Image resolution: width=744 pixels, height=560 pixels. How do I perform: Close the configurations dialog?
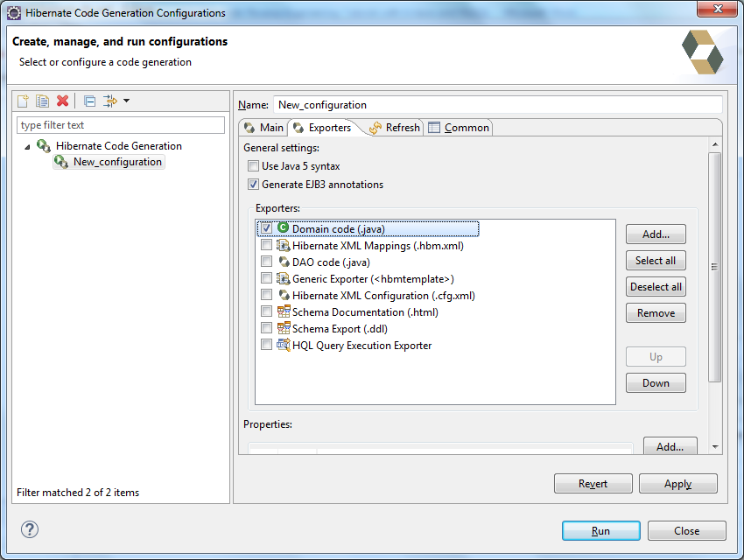pyautogui.click(x=686, y=530)
